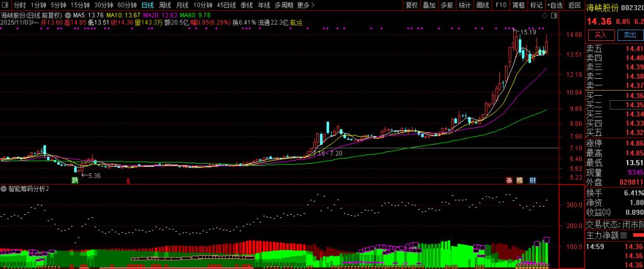
Task: Toggle the left sidebar panel icon
Action: (x=5, y=5)
